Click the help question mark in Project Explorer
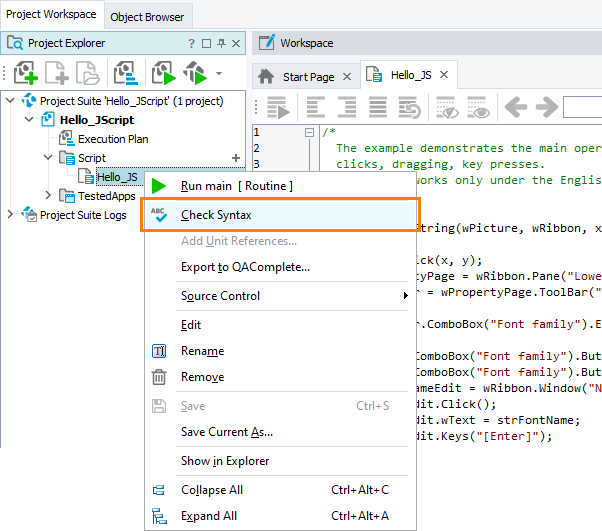The height and width of the screenshot is (531, 602). point(191,44)
